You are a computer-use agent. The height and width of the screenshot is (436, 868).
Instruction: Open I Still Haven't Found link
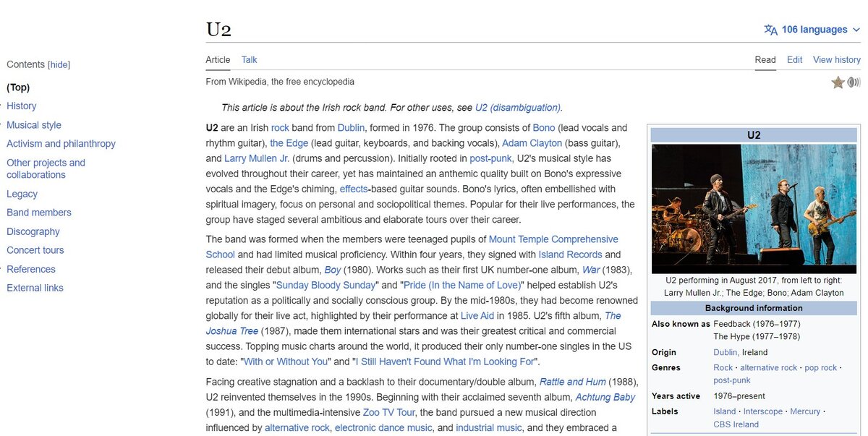[444, 362]
